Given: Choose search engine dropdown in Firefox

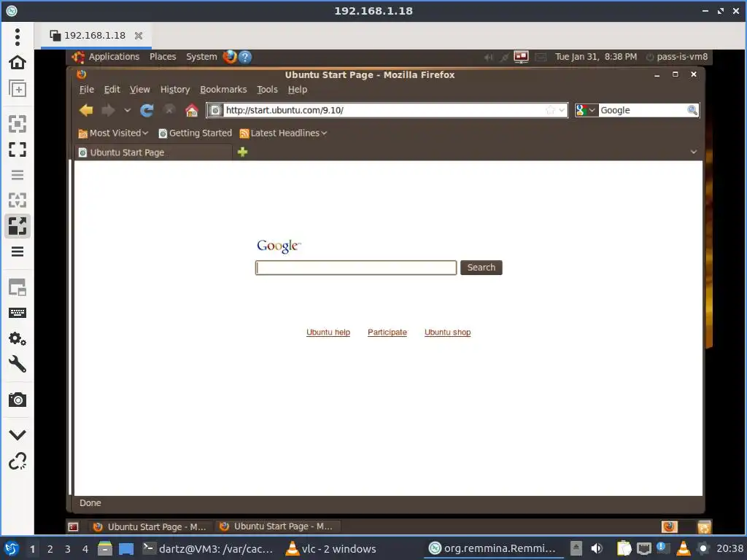Looking at the screenshot, I should coord(586,111).
